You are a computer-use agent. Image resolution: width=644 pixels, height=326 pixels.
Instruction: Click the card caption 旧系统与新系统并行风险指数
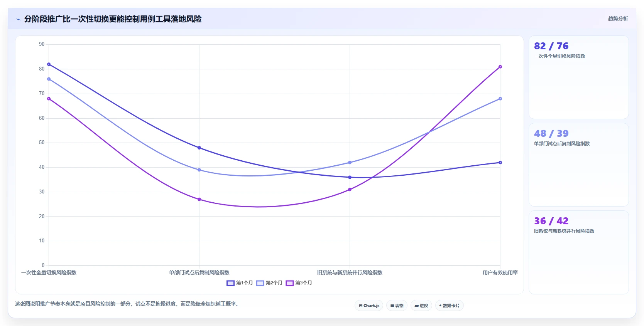[x=564, y=231]
